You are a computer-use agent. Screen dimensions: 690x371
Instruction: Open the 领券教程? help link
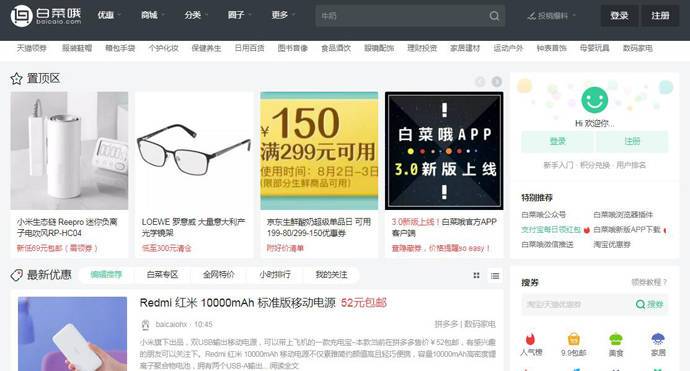(649, 282)
